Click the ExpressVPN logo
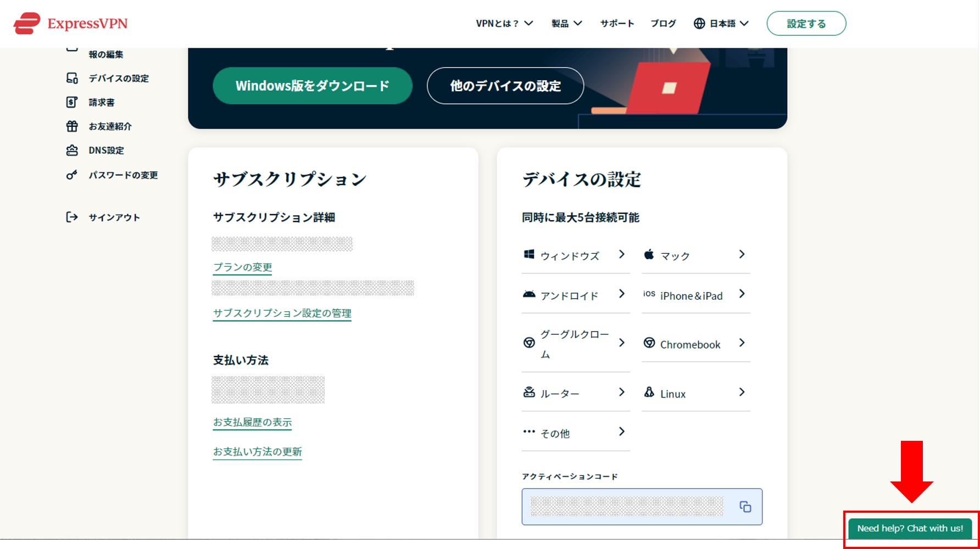The image size is (980, 549). [70, 23]
